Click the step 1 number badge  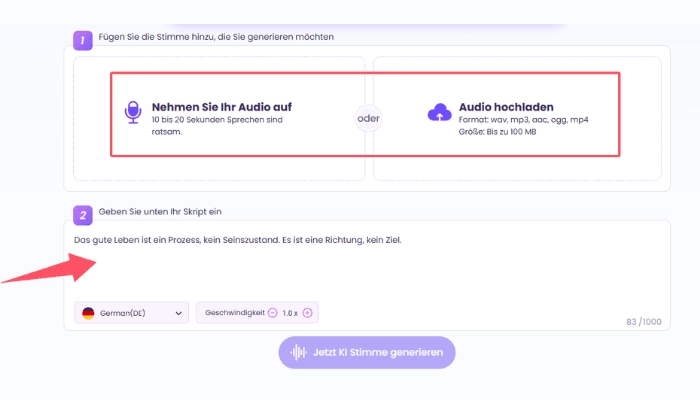[82, 39]
